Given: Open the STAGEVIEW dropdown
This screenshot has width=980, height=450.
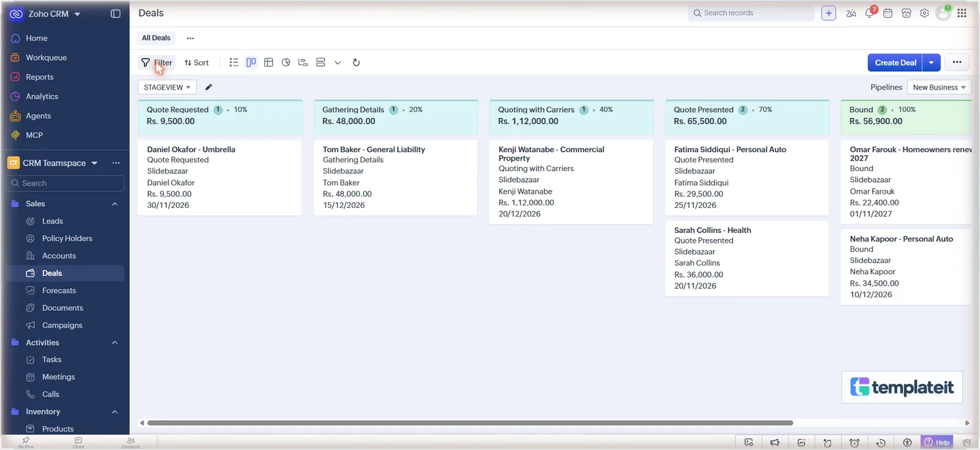Looking at the screenshot, I should pyautogui.click(x=167, y=88).
